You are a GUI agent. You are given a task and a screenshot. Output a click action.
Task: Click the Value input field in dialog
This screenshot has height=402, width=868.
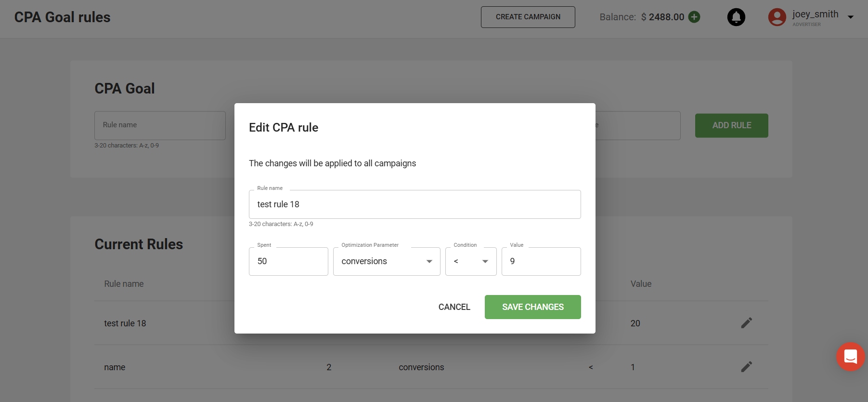click(x=541, y=261)
